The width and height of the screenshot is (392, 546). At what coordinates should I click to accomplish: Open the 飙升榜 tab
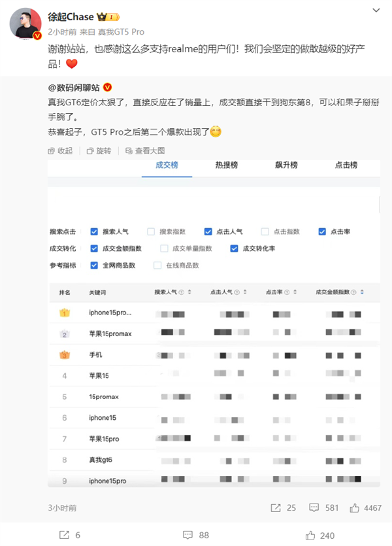pos(286,165)
